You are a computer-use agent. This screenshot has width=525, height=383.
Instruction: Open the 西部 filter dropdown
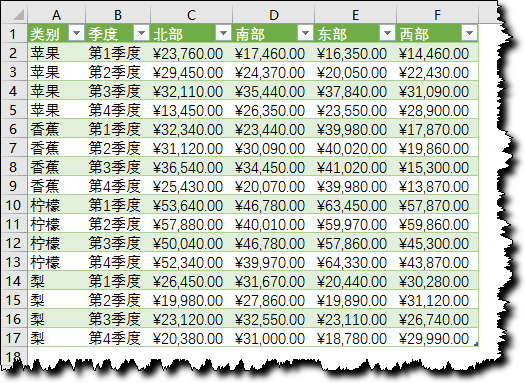click(469, 33)
